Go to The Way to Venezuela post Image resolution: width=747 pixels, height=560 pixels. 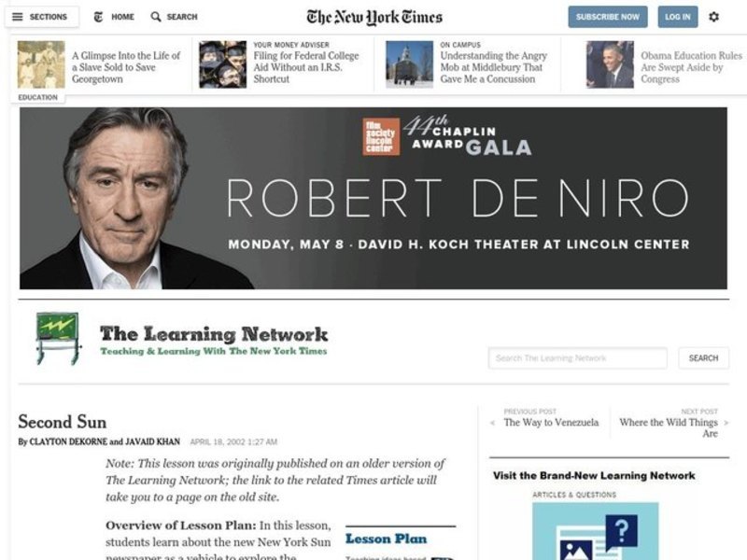[x=551, y=423]
